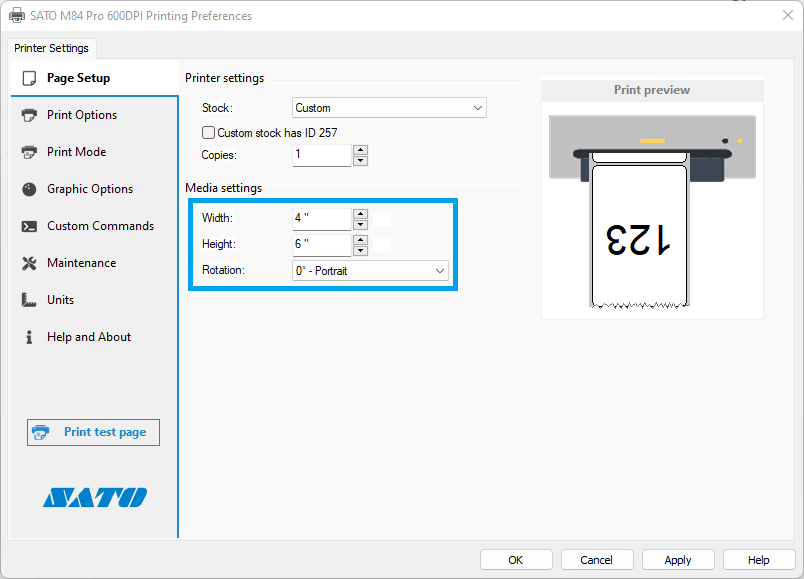The height and width of the screenshot is (579, 804).
Task: Click the printer icon in title bar
Action: (17, 15)
